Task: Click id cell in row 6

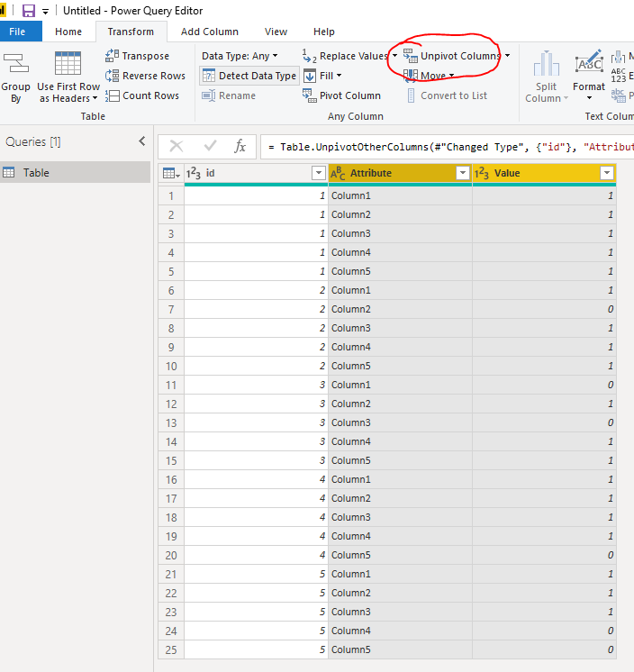Action: point(256,290)
